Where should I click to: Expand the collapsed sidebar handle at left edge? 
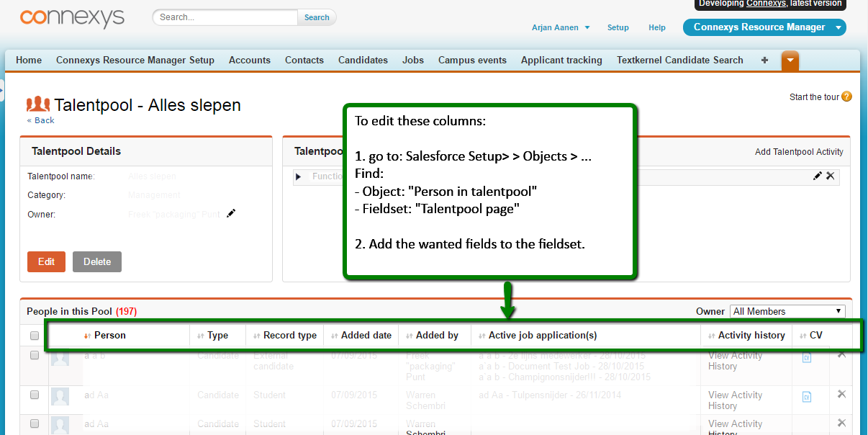2,89
